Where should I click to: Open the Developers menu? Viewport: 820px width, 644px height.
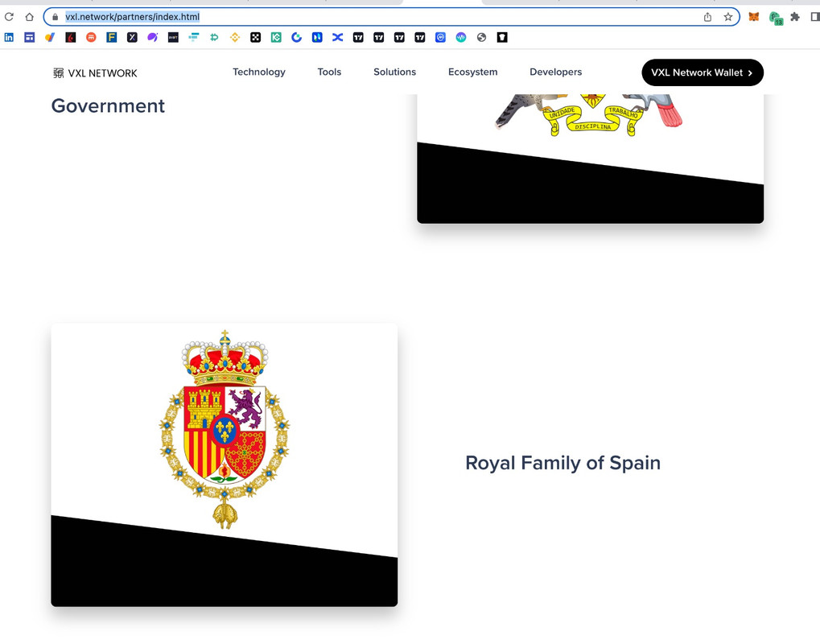click(556, 72)
